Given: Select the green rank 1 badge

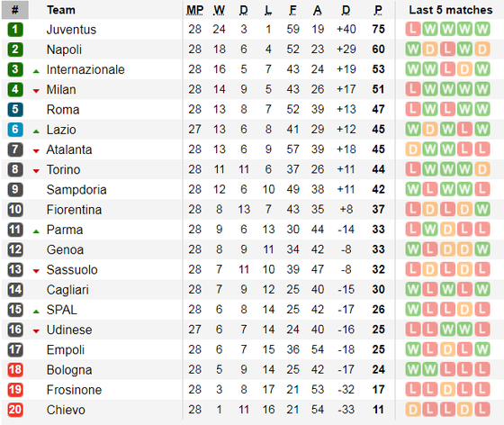Looking at the screenshot, I should pos(15,29).
